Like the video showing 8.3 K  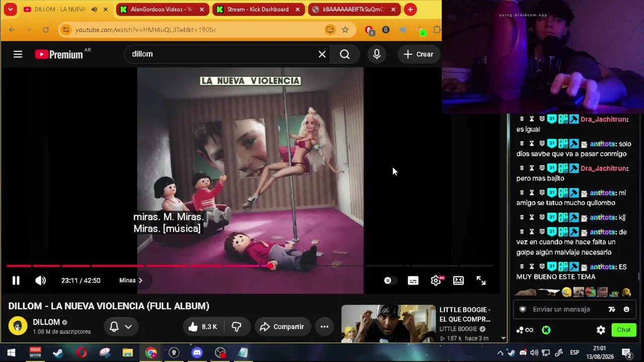pyautogui.click(x=203, y=327)
